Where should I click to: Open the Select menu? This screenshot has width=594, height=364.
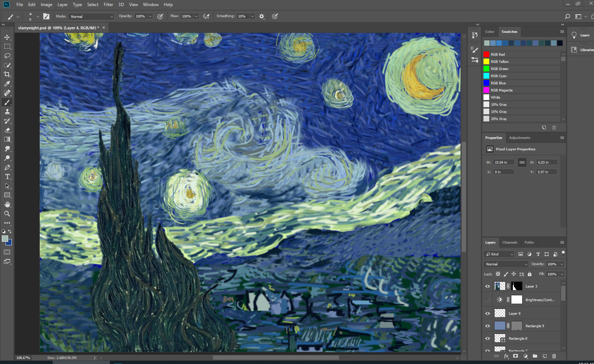click(93, 5)
